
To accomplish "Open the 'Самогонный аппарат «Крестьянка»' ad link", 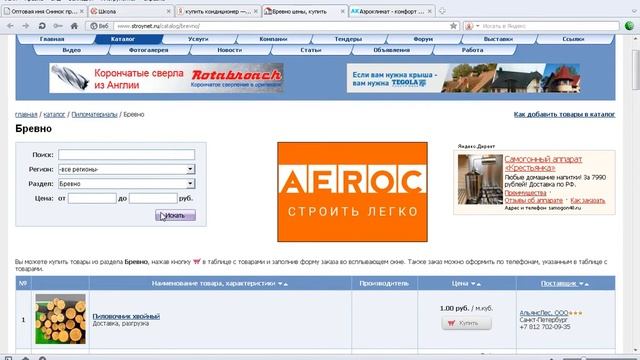I will click(543, 163).
